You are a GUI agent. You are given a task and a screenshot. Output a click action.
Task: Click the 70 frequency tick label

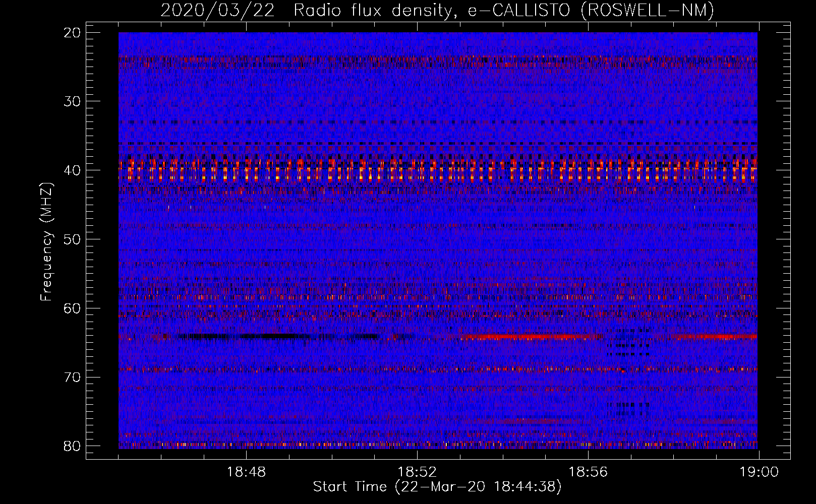[73, 377]
